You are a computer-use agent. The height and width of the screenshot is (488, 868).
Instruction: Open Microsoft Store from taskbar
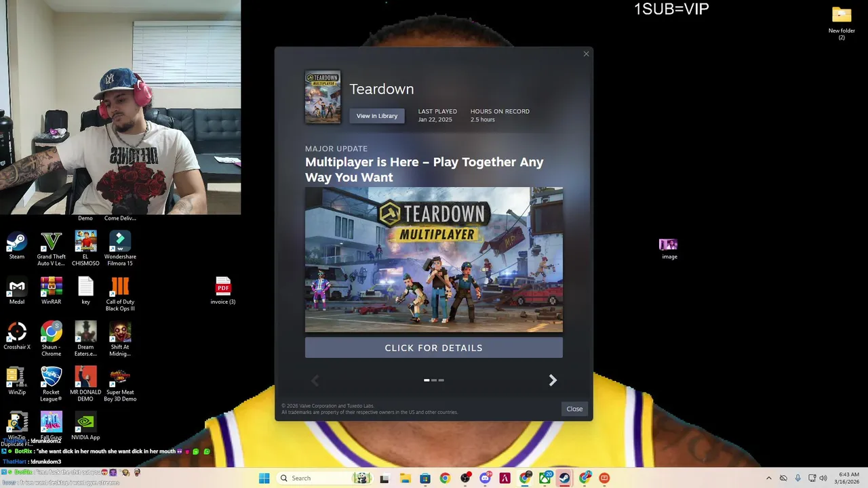(x=425, y=478)
